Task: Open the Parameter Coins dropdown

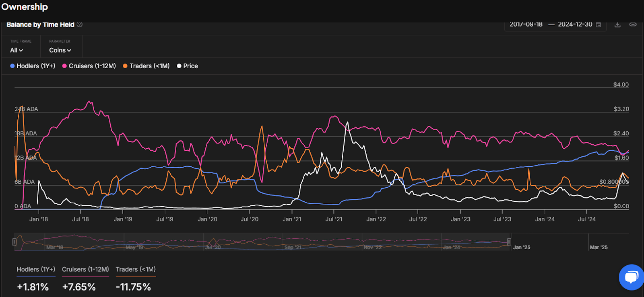Action: tap(60, 50)
